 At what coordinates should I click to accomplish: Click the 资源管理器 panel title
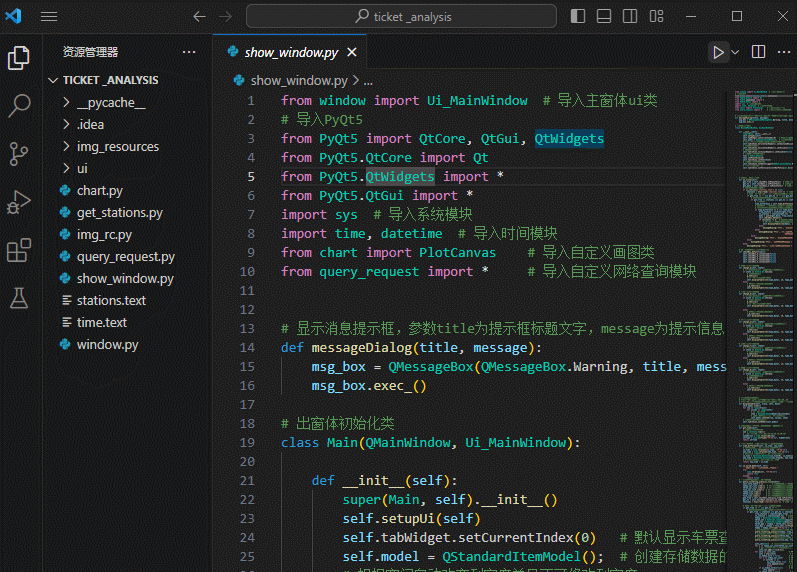click(90, 52)
